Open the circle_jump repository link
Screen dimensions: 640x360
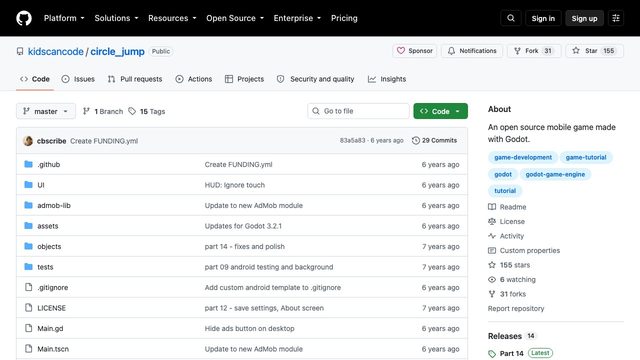[118, 51]
